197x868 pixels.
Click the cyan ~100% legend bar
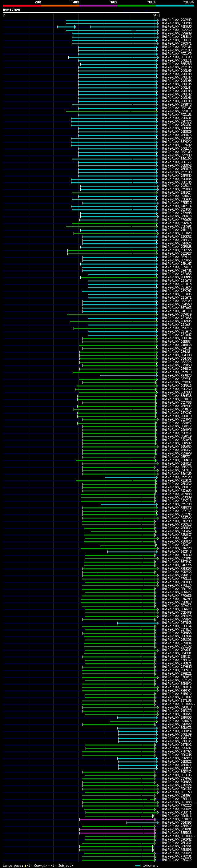coord(175,6)
